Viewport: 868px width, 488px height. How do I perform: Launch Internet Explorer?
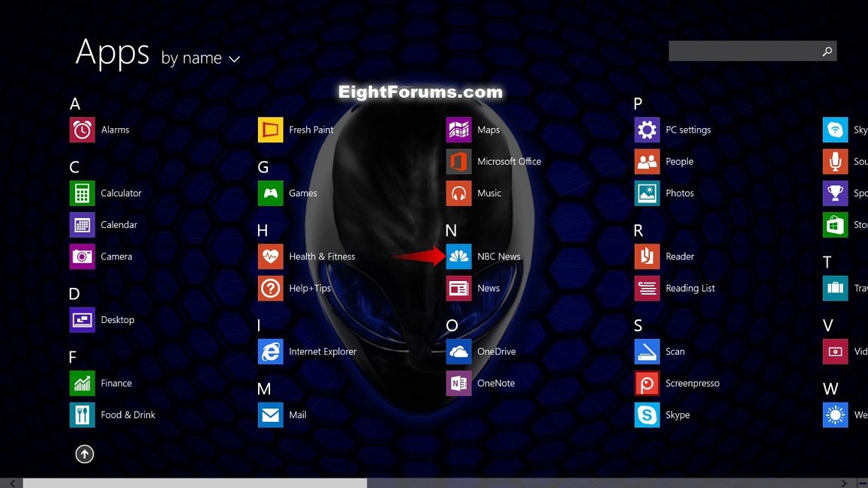click(270, 352)
